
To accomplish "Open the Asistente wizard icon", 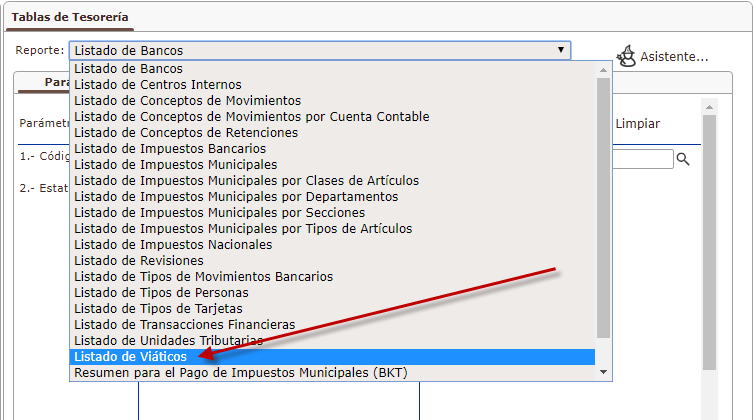I will [x=626, y=56].
